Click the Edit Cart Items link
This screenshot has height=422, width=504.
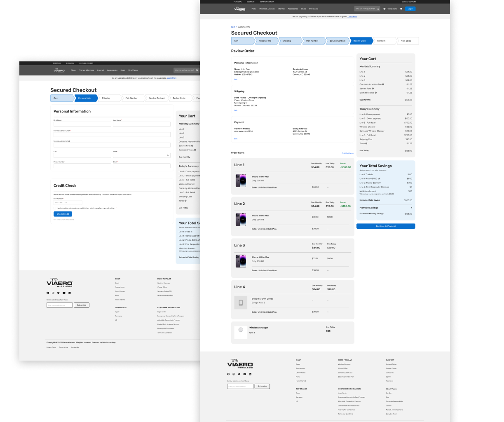348,153
